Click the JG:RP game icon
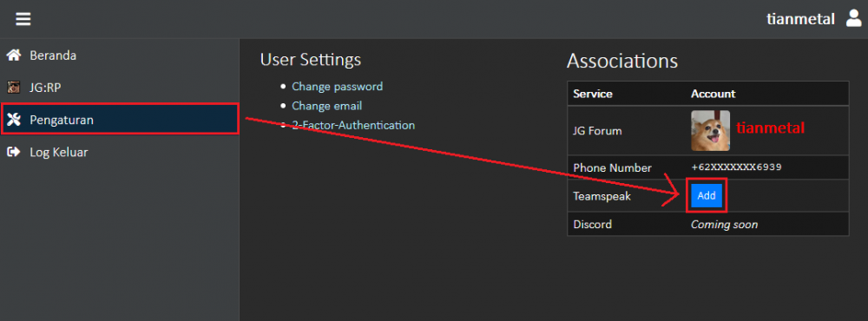Screen dimensions: 868x321 coord(14,88)
